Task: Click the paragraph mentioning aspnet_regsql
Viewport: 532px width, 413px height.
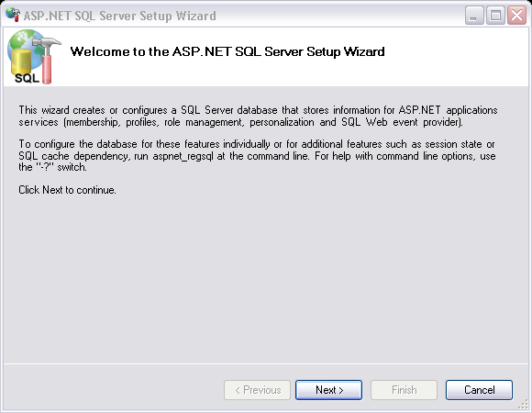Action: click(257, 156)
